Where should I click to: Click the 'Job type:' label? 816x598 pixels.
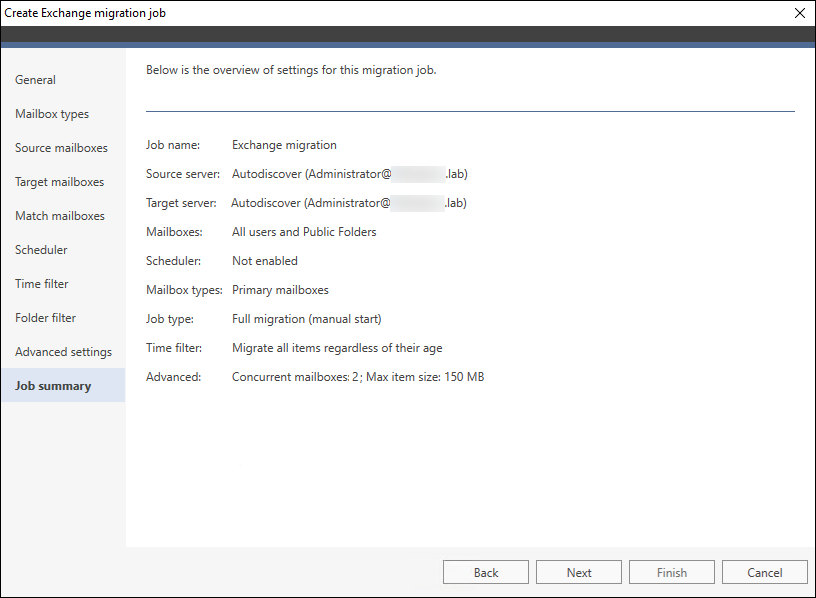(x=170, y=319)
